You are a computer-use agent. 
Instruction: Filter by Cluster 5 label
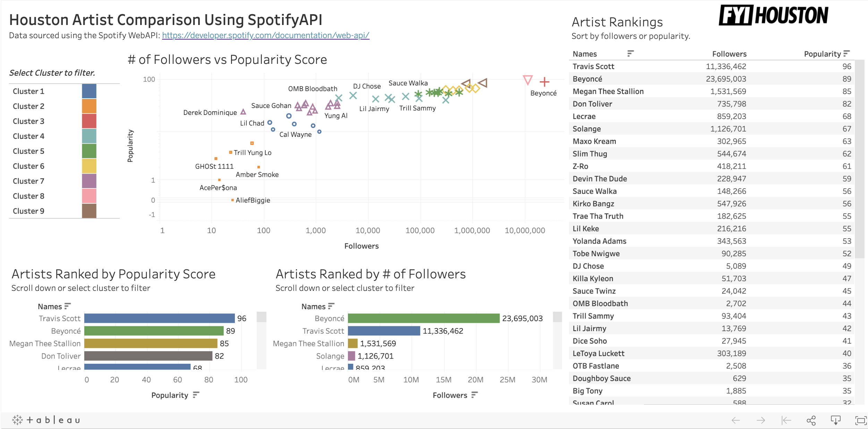pos(28,151)
